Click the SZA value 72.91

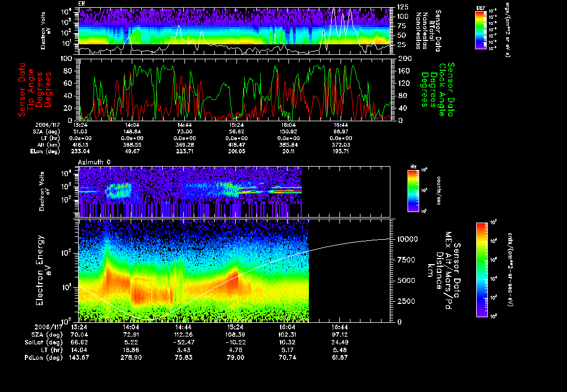[131, 335]
